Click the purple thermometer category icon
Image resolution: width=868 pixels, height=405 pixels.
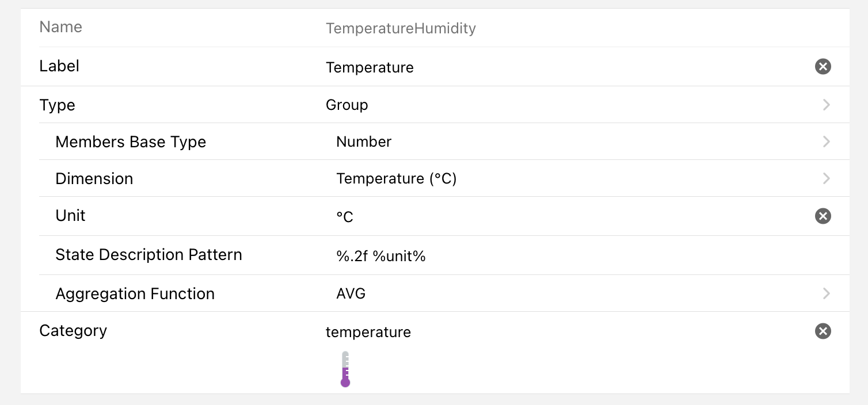345,369
